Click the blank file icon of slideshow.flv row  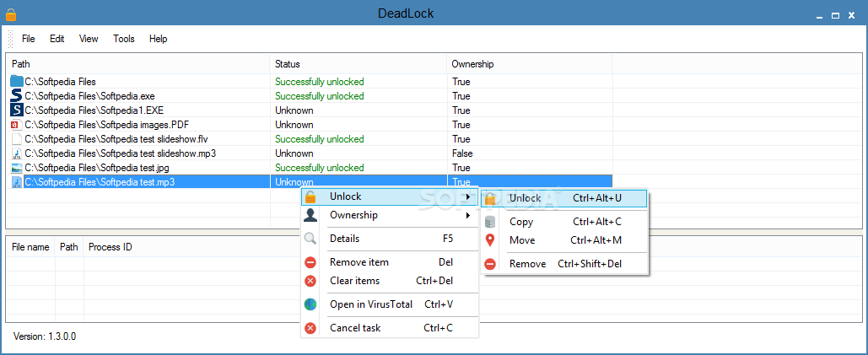17,139
